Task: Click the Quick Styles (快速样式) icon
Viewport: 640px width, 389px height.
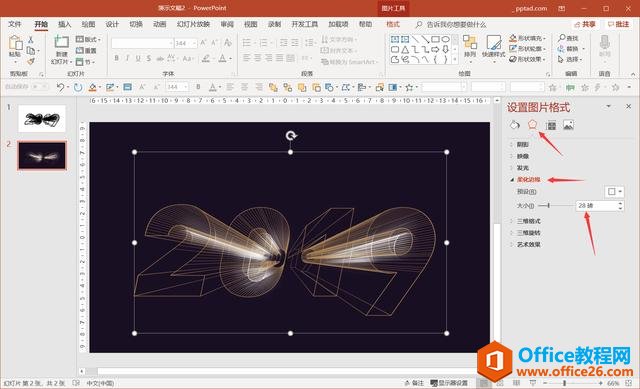Action: coord(493,46)
